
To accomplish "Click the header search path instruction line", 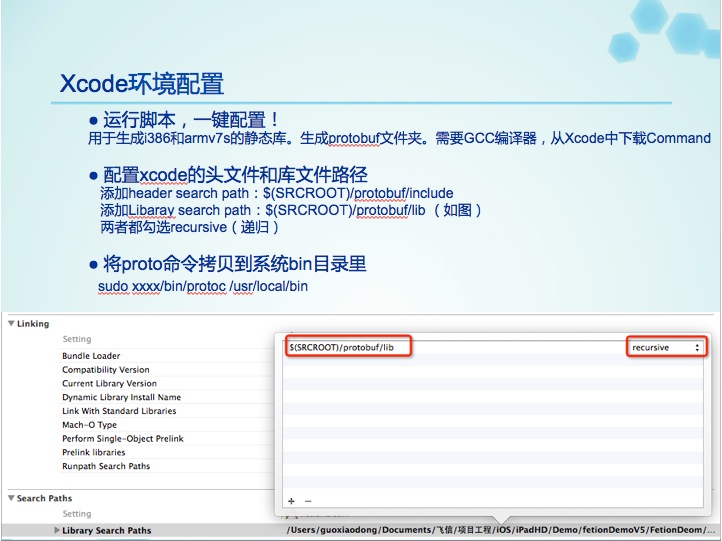I will point(277,193).
